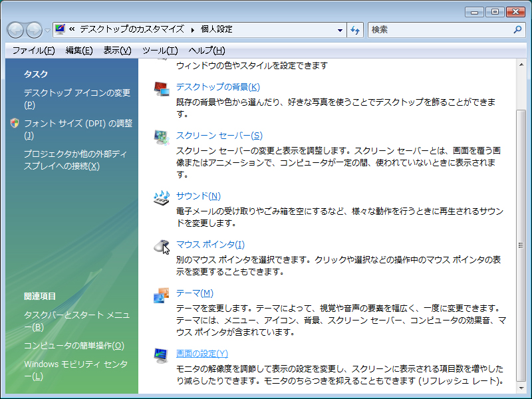Click the Forward arrow button

34,30
